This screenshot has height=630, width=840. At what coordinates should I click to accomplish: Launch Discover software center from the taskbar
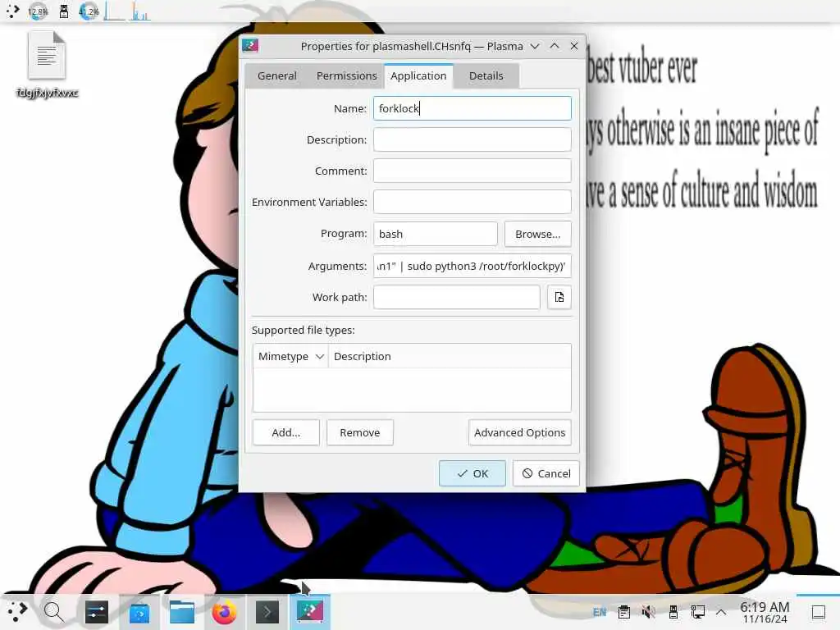(139, 611)
